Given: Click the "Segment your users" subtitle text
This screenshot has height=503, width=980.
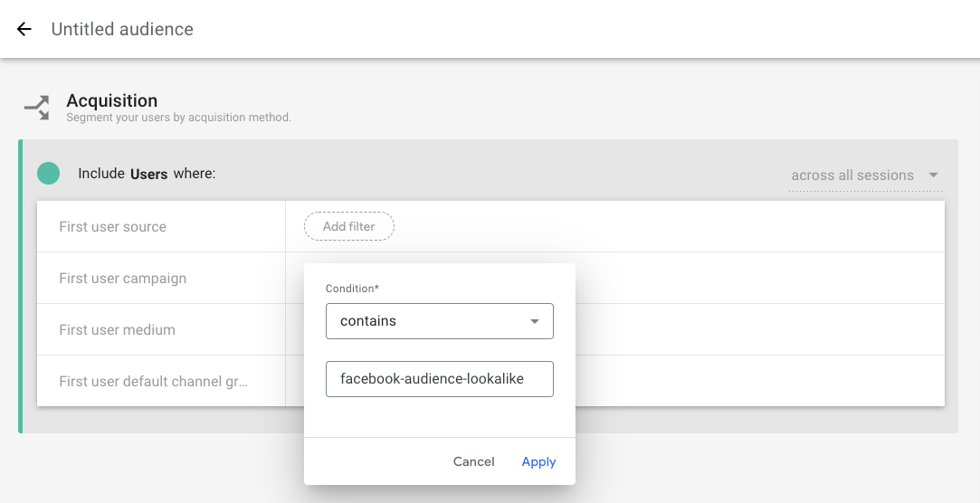Looking at the screenshot, I should [178, 118].
